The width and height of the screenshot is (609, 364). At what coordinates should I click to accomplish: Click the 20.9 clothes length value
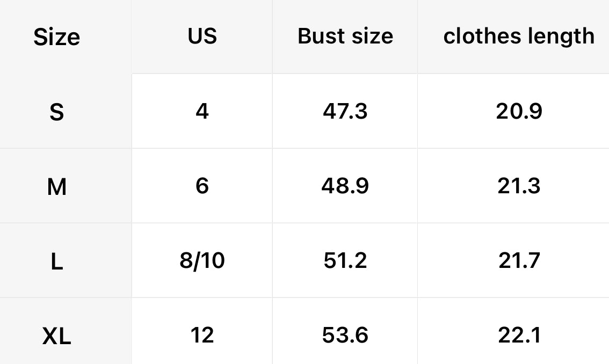click(x=519, y=111)
